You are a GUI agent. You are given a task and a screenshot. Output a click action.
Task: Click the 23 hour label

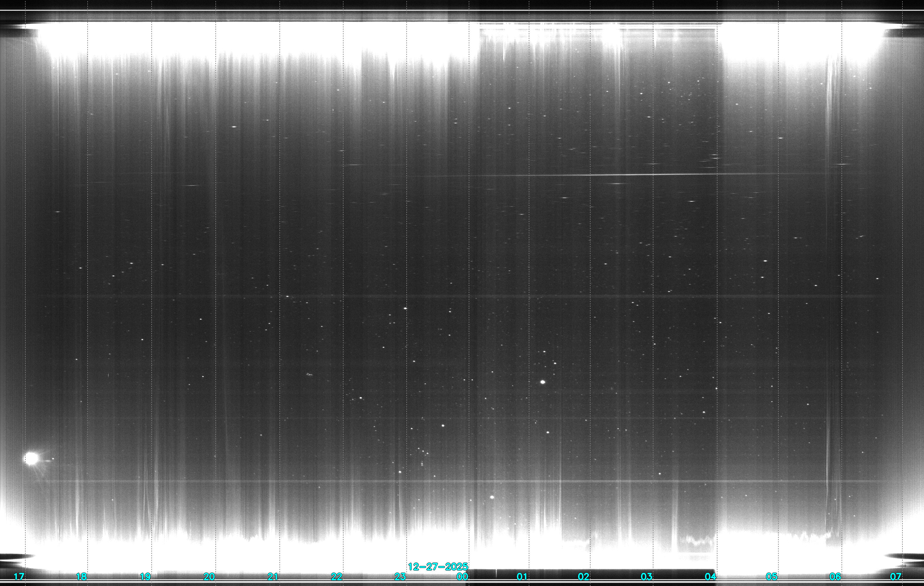pyautogui.click(x=400, y=576)
